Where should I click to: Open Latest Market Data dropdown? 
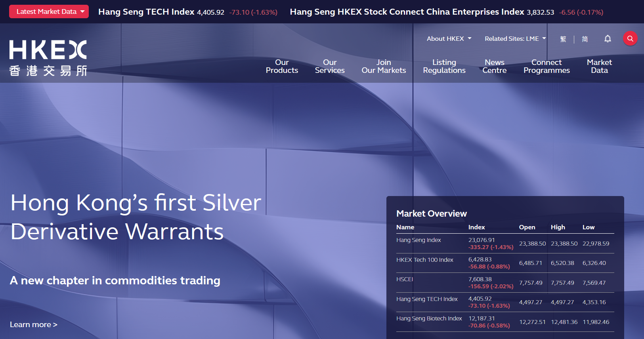(49, 11)
